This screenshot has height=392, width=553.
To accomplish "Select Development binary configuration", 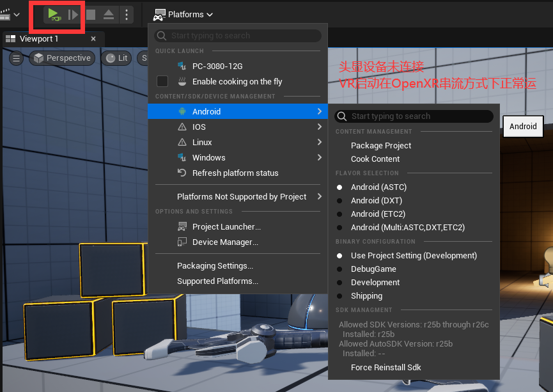I will pyautogui.click(x=414, y=282).
